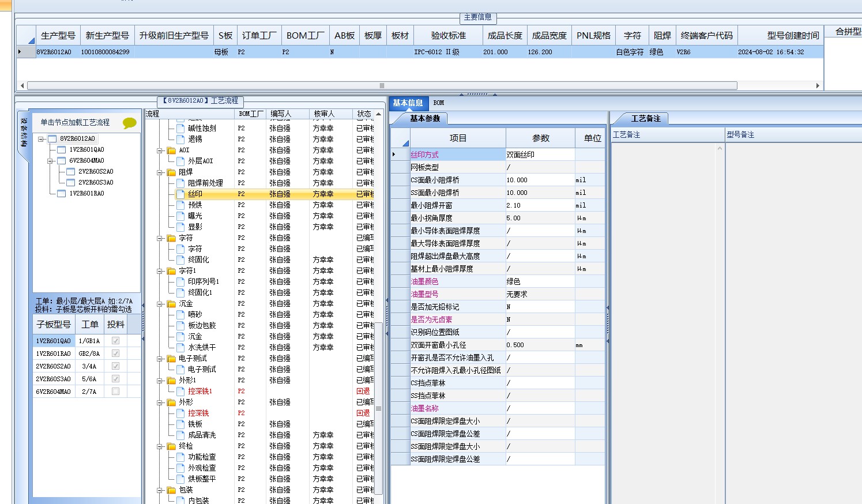This screenshot has width=862, height=504.
Task: Click document icon next to 喷砂
Action: [x=180, y=314]
